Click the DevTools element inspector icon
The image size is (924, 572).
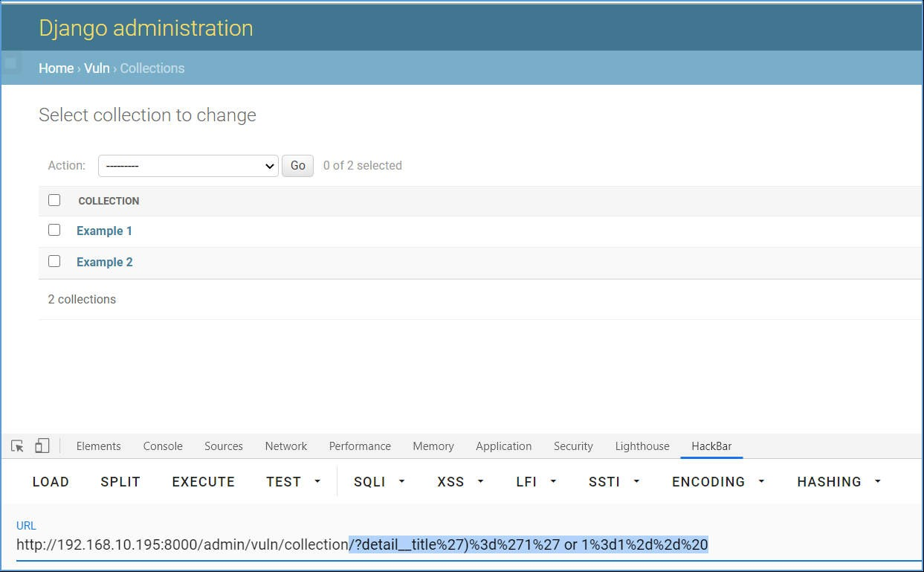(15, 445)
